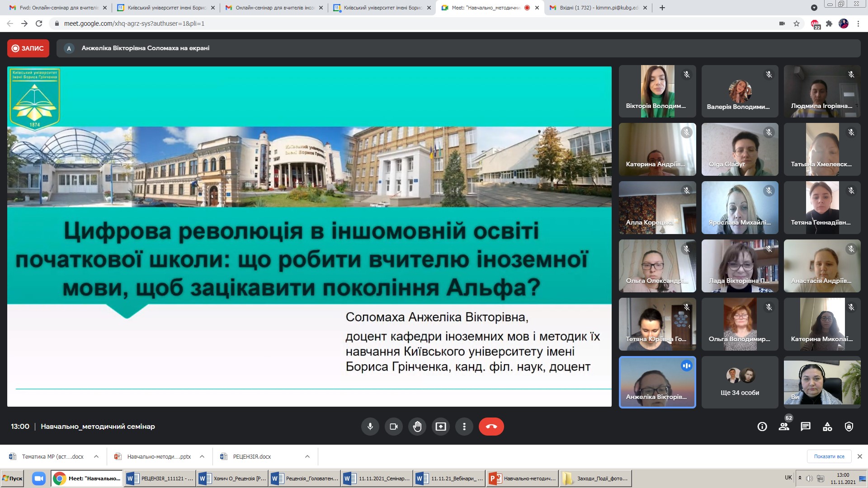Open meeting details info icon
The image size is (868, 488).
click(x=762, y=427)
